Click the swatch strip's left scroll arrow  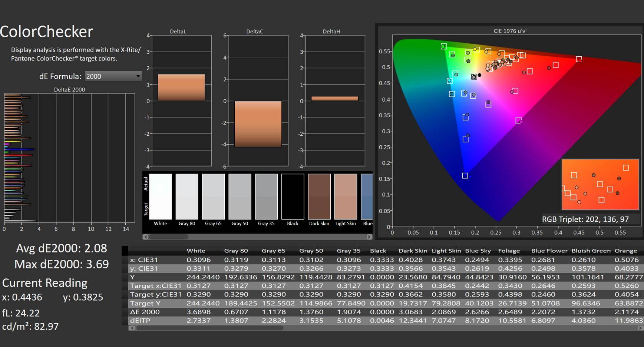[x=146, y=237]
